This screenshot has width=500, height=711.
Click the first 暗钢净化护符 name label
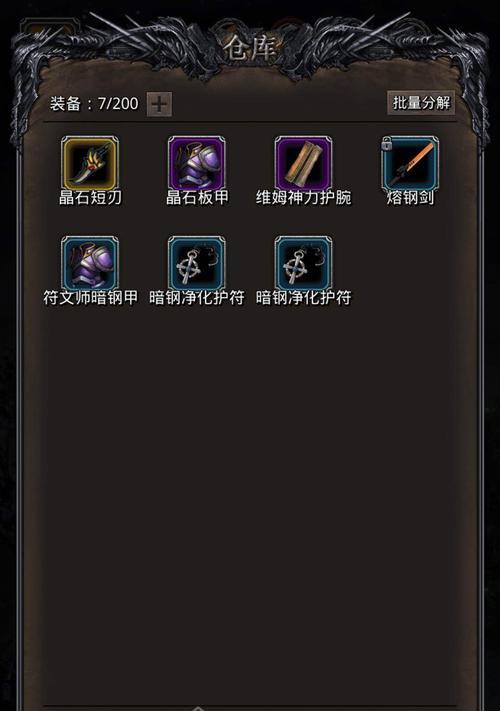pyautogui.click(x=197, y=297)
